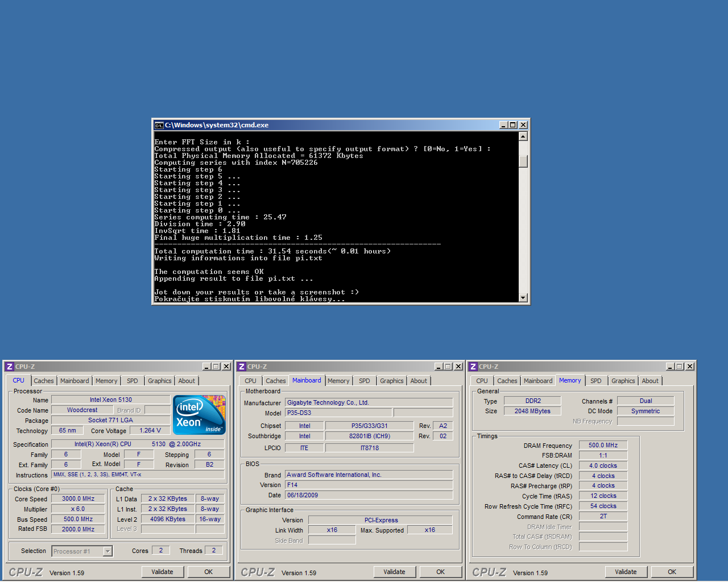This screenshot has width=728, height=582.
Task: Switch to the CPU tab in the Memory window
Action: [482, 381]
